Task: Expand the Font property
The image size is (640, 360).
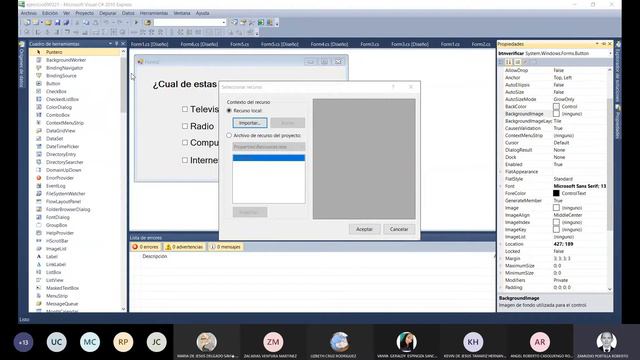Action: [501, 186]
